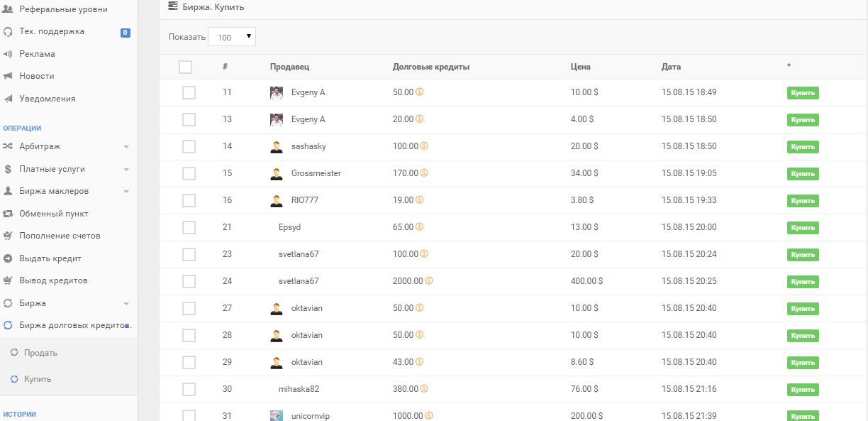Viewport: 868px width, 421px height.
Task: Expand the Биржа menu arrow
Action: [x=126, y=304]
